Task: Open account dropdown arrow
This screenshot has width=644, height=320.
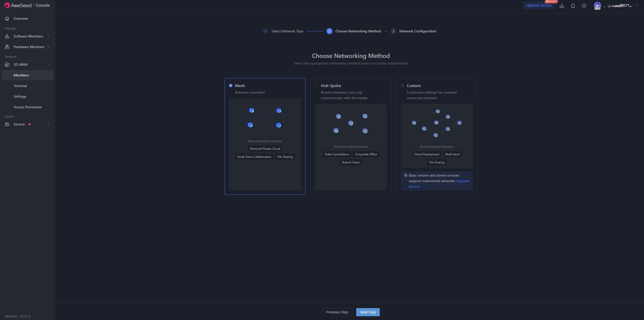Action: 637,5
